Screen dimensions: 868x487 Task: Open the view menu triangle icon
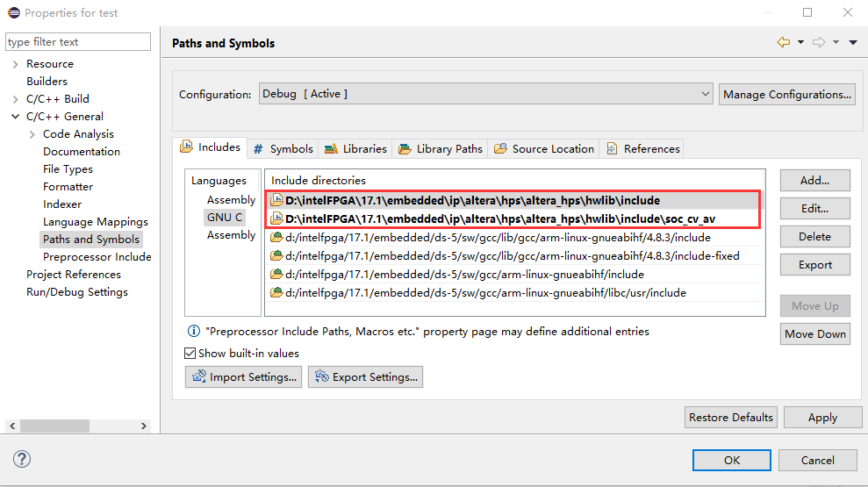(853, 42)
